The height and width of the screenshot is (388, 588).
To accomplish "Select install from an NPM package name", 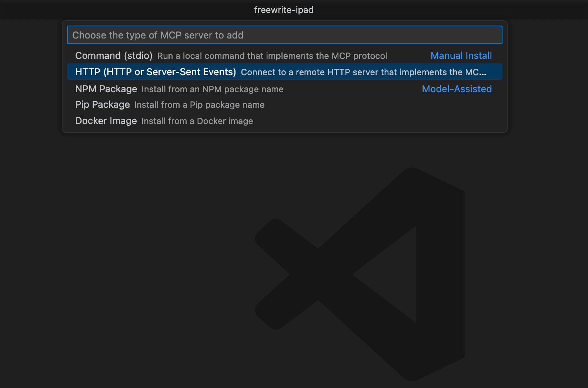I will click(212, 89).
